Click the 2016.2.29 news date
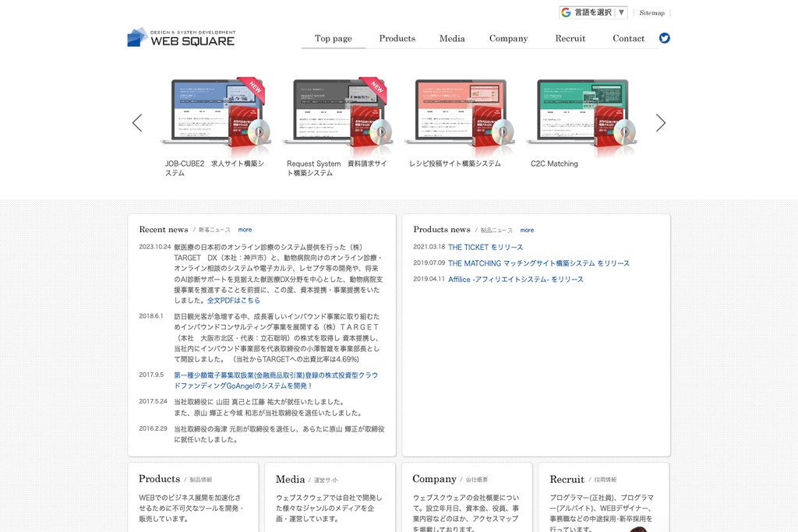This screenshot has height=532, width=798. (154, 428)
